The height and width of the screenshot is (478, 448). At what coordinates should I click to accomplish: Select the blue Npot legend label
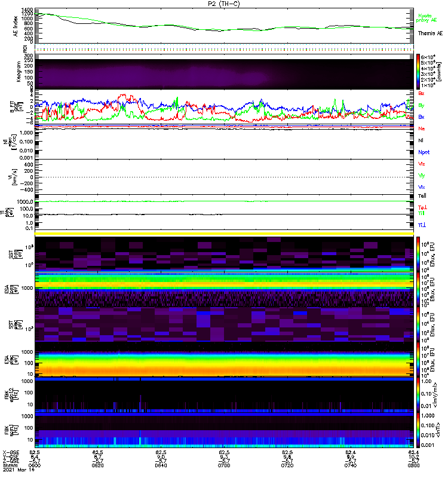[424, 152]
